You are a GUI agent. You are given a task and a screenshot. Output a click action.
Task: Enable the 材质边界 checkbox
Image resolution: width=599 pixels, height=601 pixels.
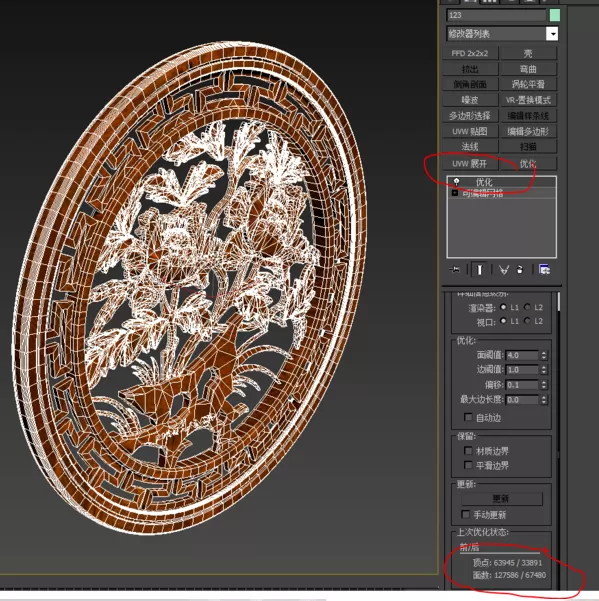468,450
